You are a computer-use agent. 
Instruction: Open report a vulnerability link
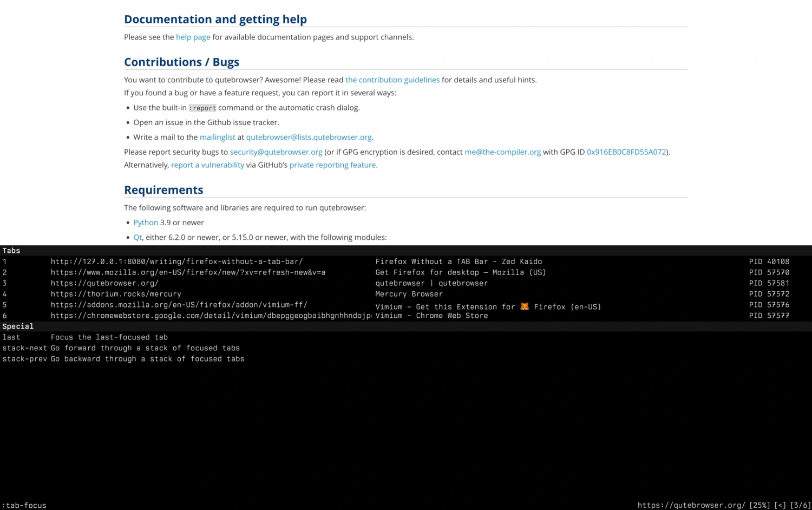[x=207, y=165]
